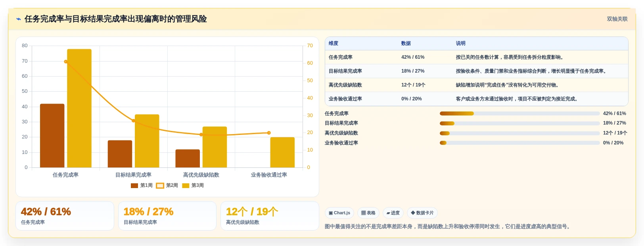The image size is (644, 246).
Task: Click the 目标结果完成率 x-axis label
Action: point(133,175)
